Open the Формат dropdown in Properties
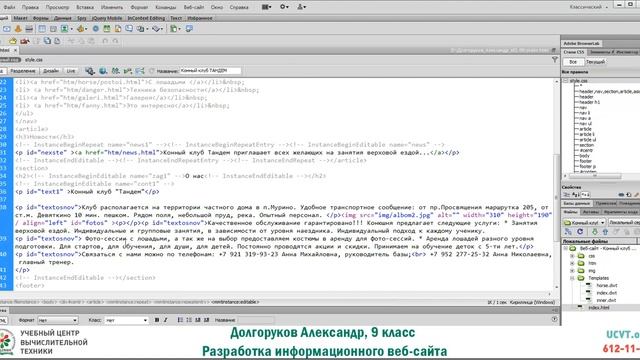This screenshot has width=640, height=360. click(58, 320)
